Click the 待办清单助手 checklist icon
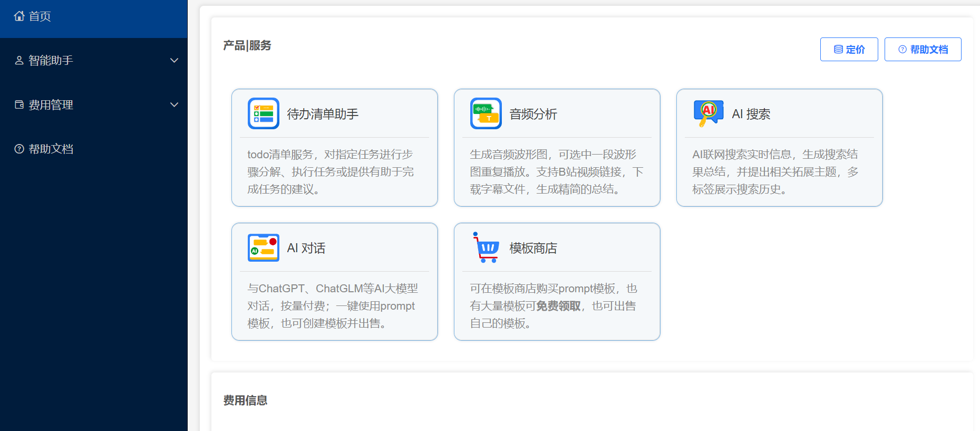 click(x=264, y=113)
